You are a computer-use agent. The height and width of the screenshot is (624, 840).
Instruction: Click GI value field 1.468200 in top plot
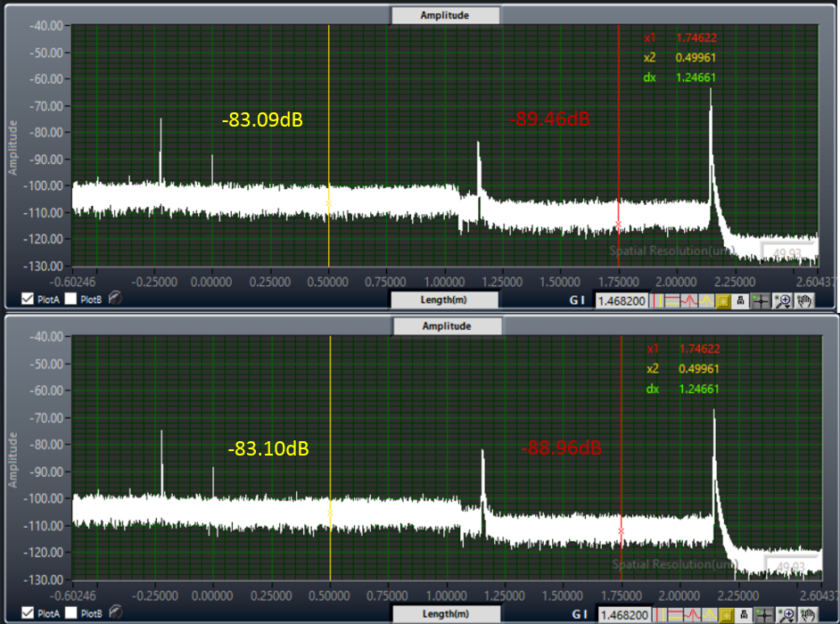(622, 301)
